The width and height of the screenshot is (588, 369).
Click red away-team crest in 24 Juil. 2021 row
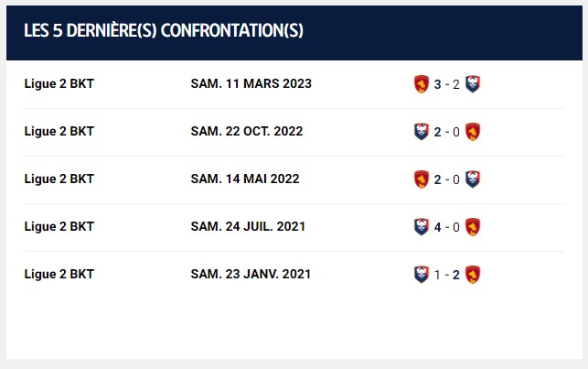(473, 227)
